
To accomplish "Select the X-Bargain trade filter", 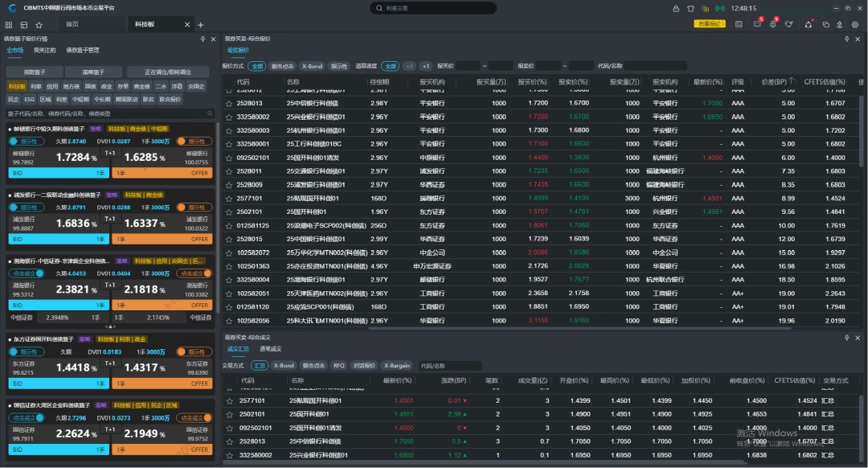I will 397,366.
